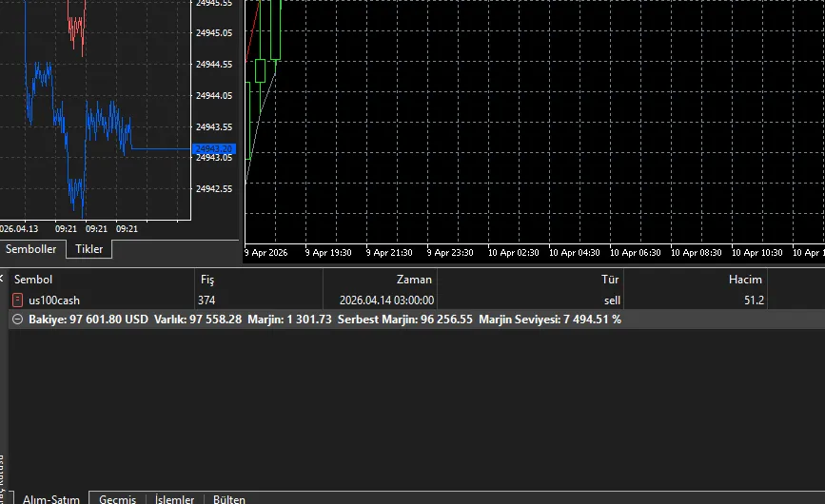Click ticket number 374
Image resolution: width=825 pixels, height=504 pixels.
[x=206, y=300]
